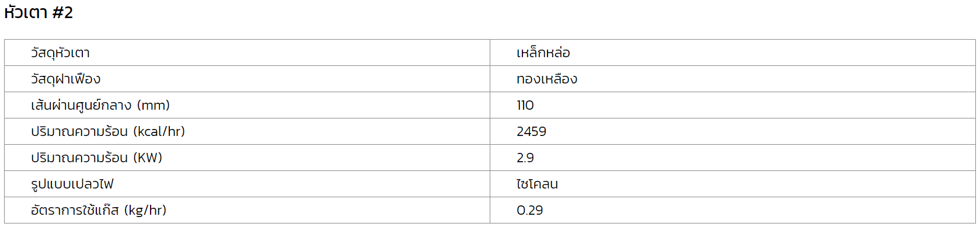The image size is (980, 227).
Task: Click the 0.29 gas usage value
Action: tap(529, 211)
